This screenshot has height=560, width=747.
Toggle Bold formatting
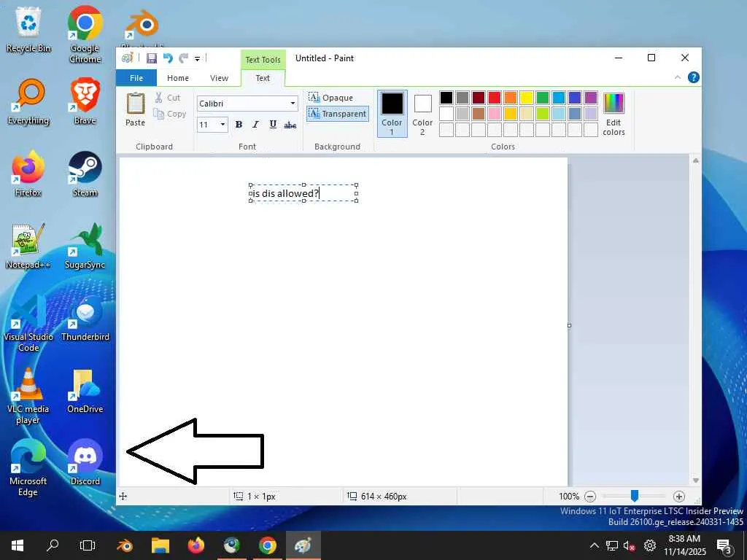(x=239, y=125)
